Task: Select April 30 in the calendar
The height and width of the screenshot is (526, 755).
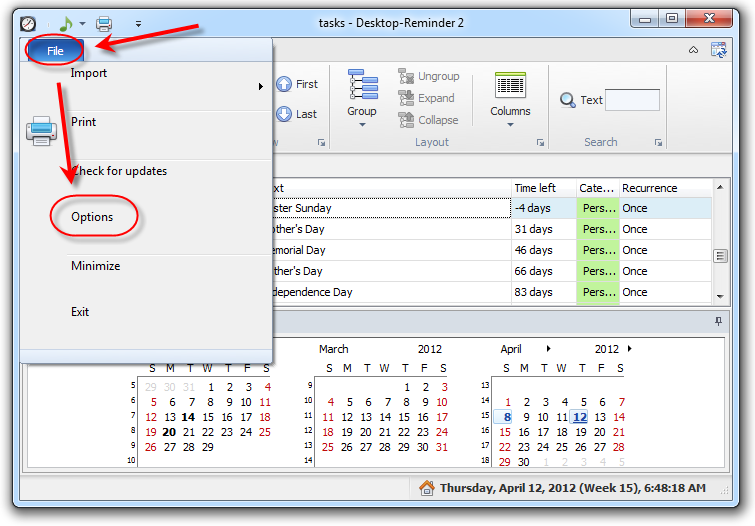Action: (x=524, y=462)
